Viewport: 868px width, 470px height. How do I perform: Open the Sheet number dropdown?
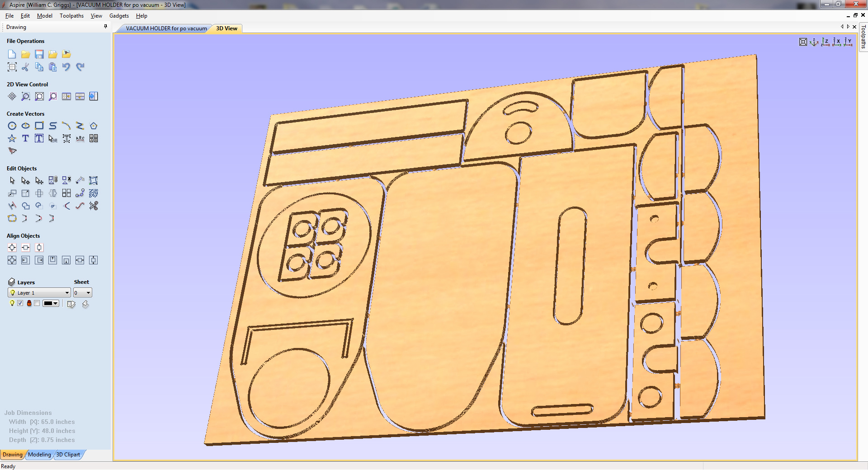(83, 293)
